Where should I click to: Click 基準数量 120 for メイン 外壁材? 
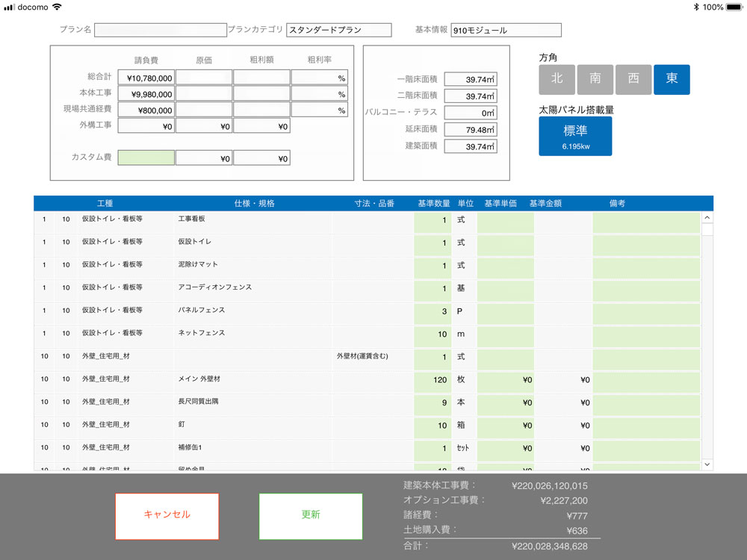pos(432,382)
